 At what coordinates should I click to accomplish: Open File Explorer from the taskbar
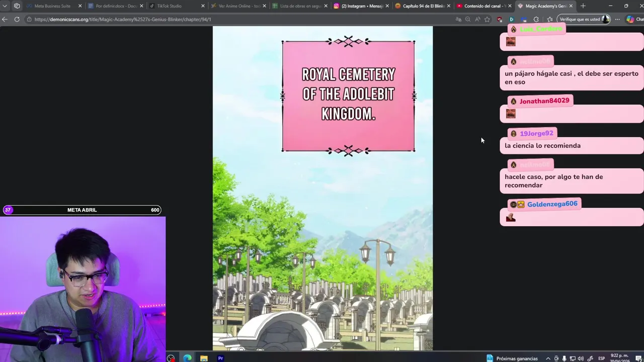(204, 358)
